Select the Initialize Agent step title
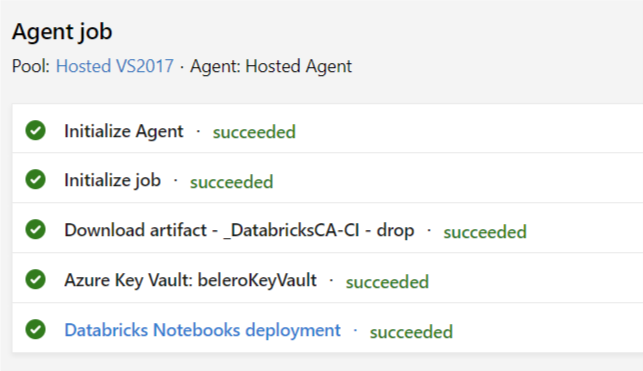The image size is (643, 371). (124, 132)
